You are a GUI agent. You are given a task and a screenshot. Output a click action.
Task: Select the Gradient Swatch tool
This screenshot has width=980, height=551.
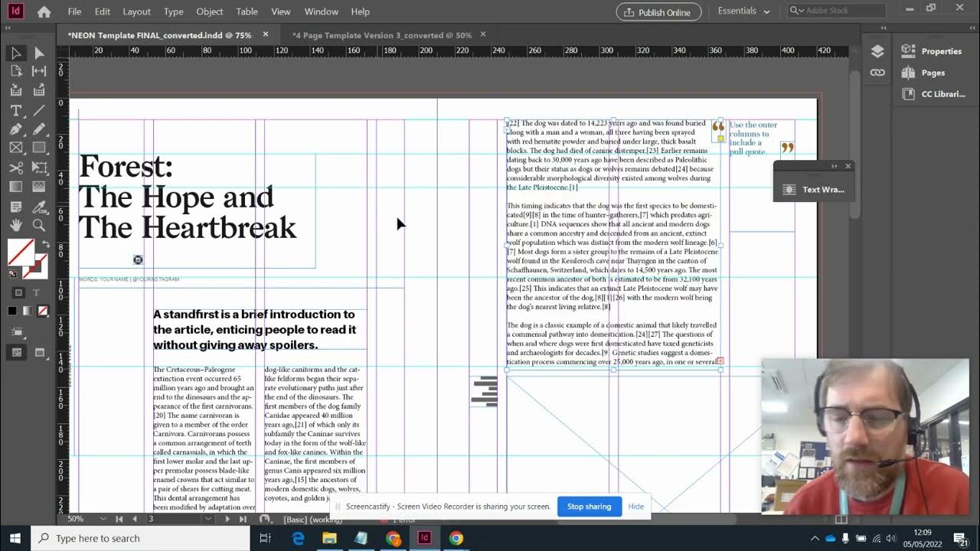click(15, 187)
